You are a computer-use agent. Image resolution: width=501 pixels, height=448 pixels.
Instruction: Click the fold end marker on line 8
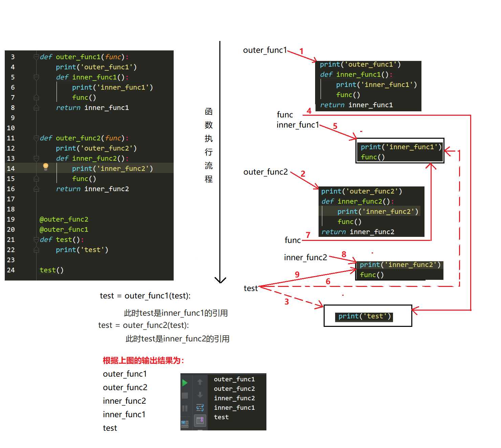36,108
